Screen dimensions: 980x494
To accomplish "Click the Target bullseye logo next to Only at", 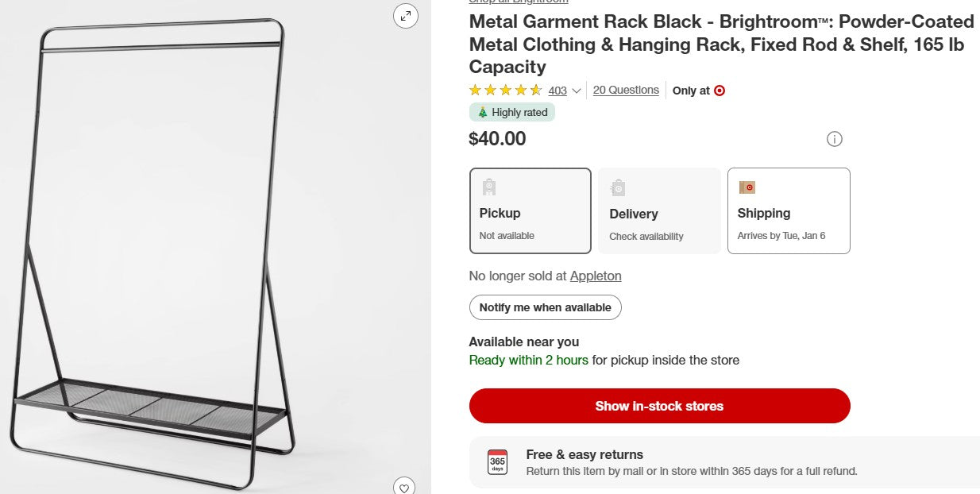I will click(720, 91).
